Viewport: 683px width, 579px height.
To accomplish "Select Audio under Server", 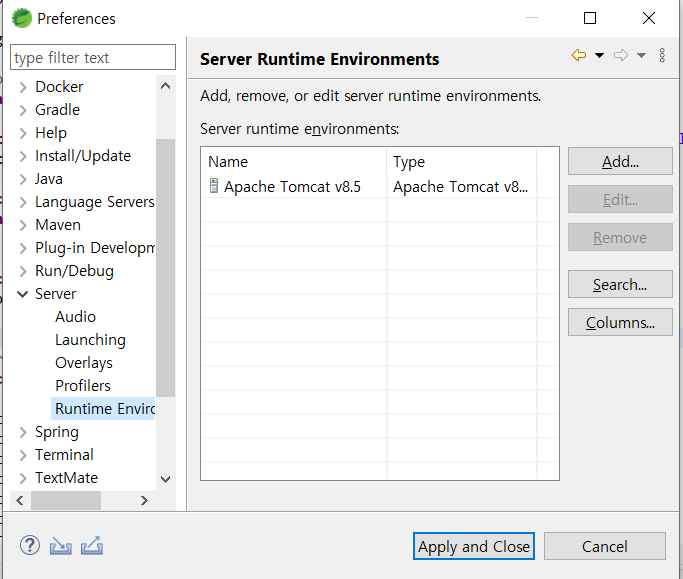I will [75, 317].
